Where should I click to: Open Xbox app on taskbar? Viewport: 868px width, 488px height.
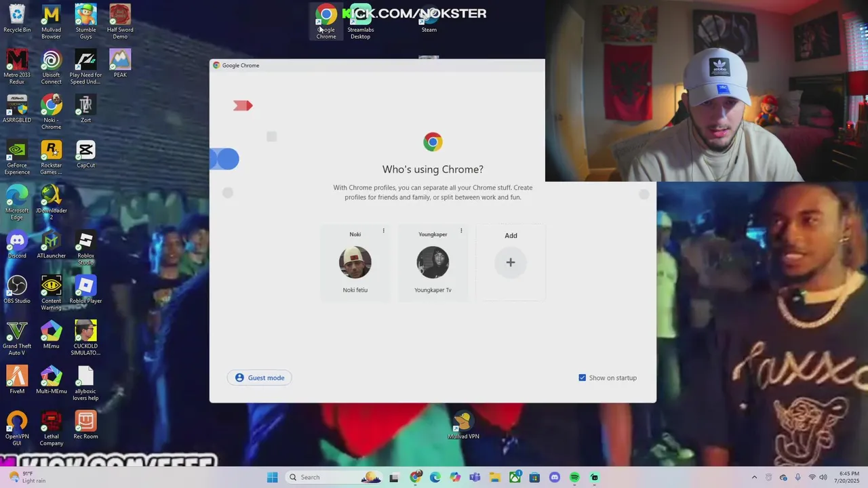click(515, 478)
